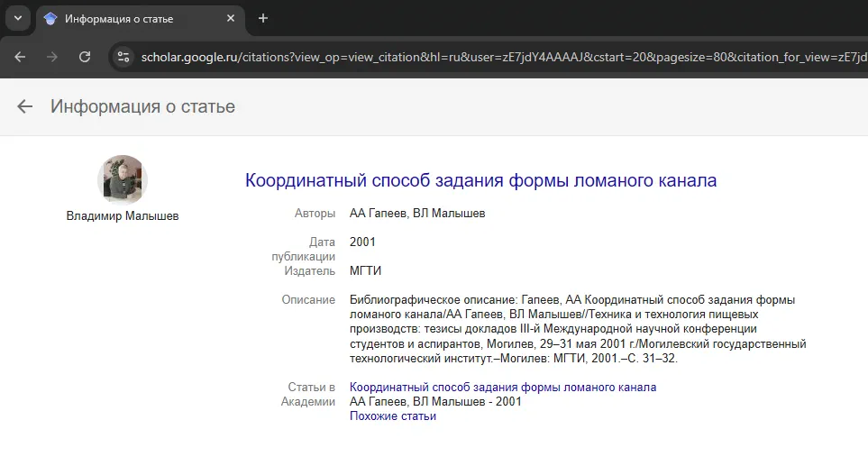Focus the address bar URL
The width and height of the screenshot is (868, 475).
click(x=503, y=57)
